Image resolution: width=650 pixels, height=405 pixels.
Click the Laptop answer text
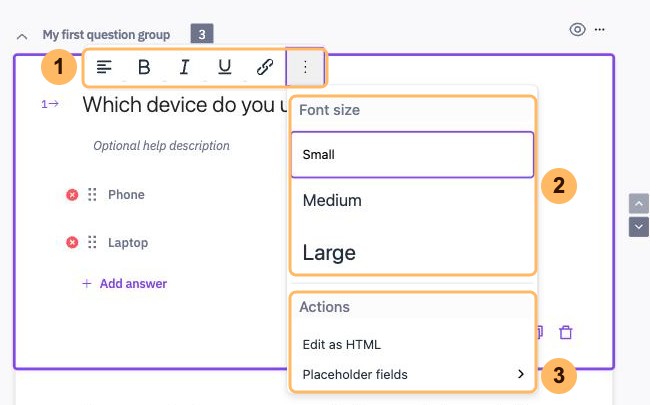point(128,243)
